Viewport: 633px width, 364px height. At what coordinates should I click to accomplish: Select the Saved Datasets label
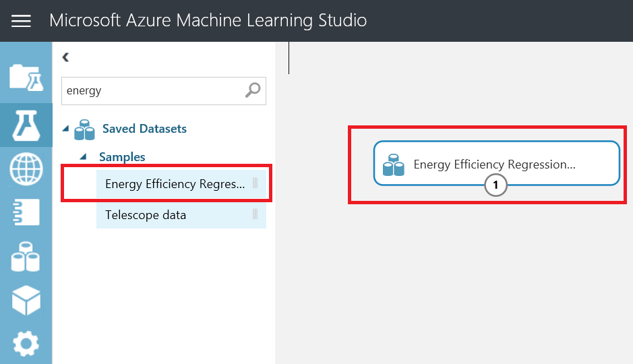[x=144, y=129]
